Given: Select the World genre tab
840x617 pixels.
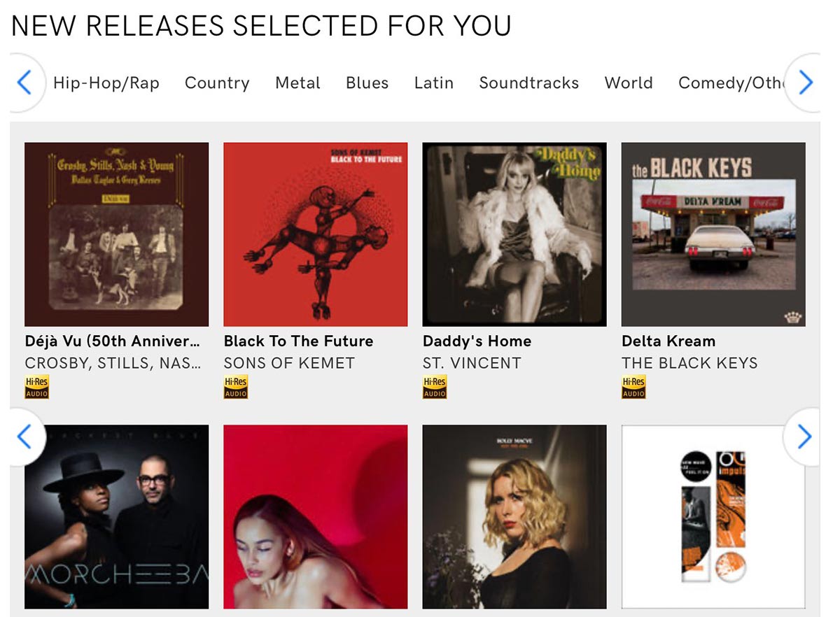Looking at the screenshot, I should 629,83.
